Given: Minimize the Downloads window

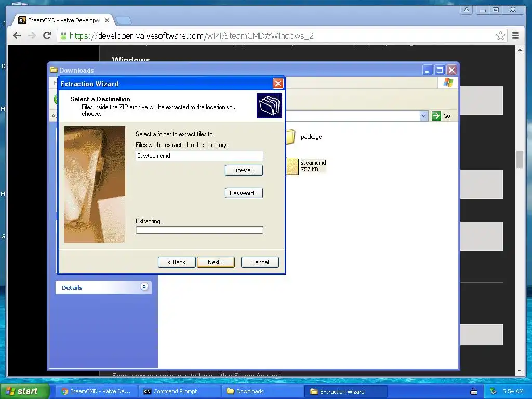Looking at the screenshot, I should 427,70.
